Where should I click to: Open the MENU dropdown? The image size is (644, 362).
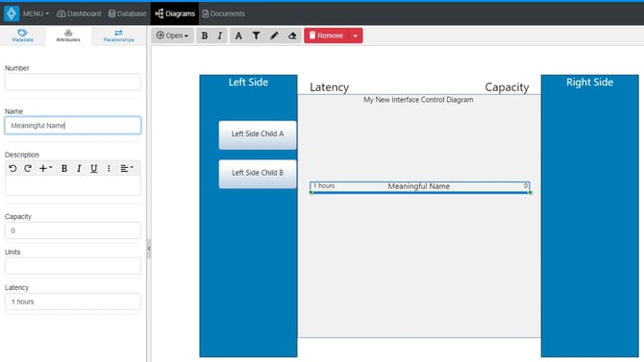36,13
